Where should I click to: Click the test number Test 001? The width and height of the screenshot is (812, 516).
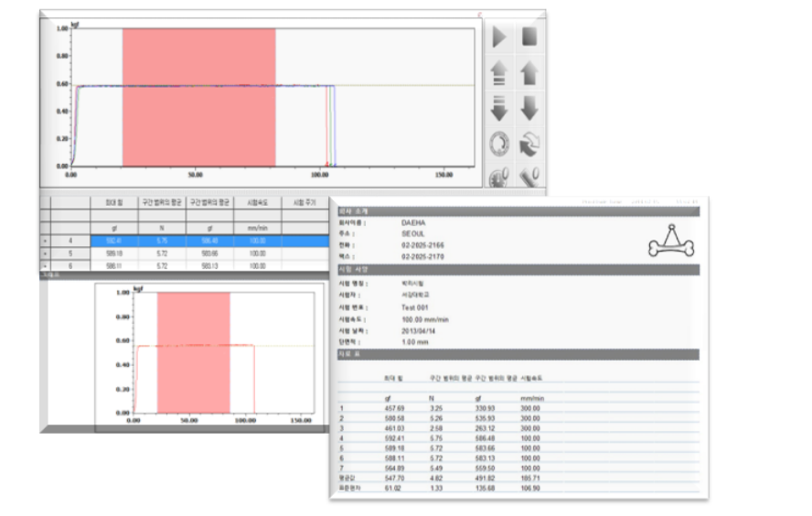[415, 307]
